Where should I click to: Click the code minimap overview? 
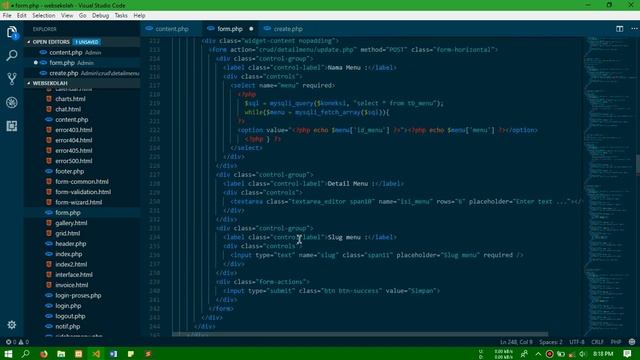[609, 186]
